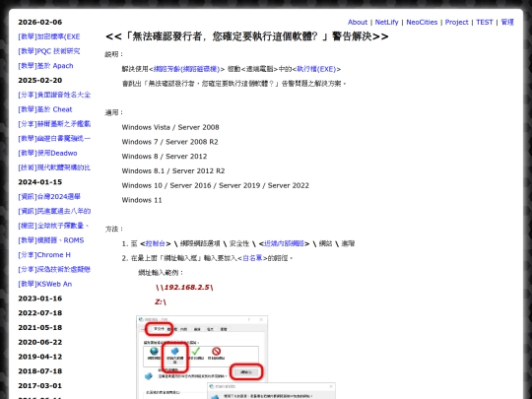532x399 pixels.
Task: Expand the 2023-01-16 date group
Action: tap(40, 299)
